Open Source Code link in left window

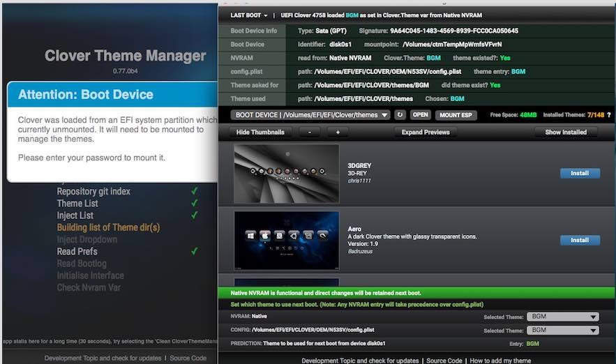[x=188, y=358]
